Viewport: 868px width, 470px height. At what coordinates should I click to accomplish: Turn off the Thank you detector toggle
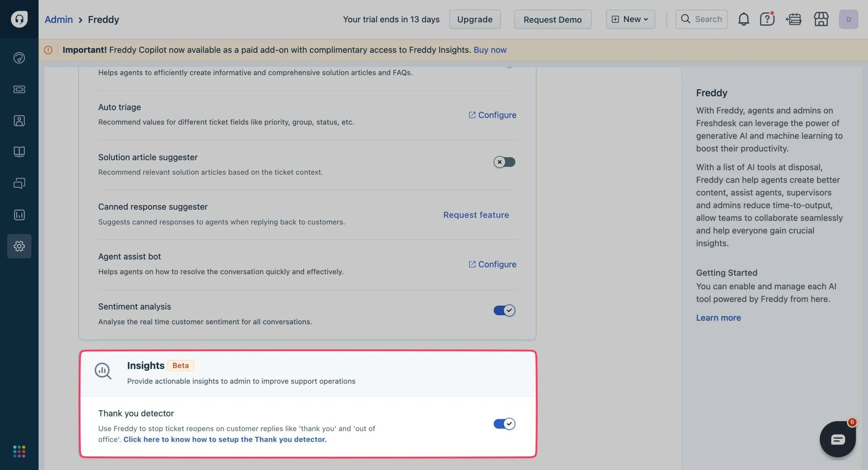(x=504, y=424)
